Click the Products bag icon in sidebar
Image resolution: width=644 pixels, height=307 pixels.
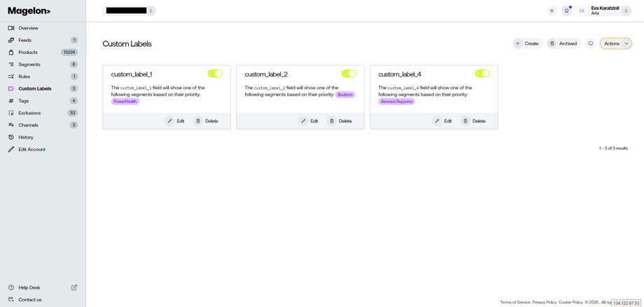(x=11, y=52)
